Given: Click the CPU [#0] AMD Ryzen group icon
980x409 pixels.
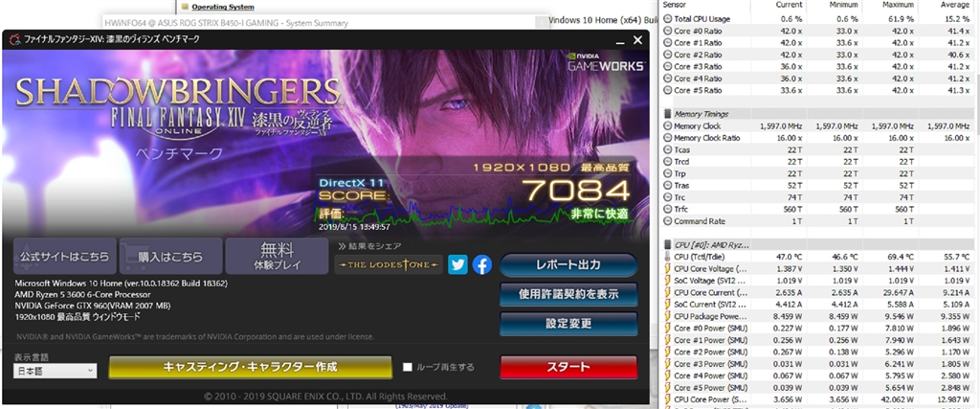Looking at the screenshot, I should coord(668,245).
